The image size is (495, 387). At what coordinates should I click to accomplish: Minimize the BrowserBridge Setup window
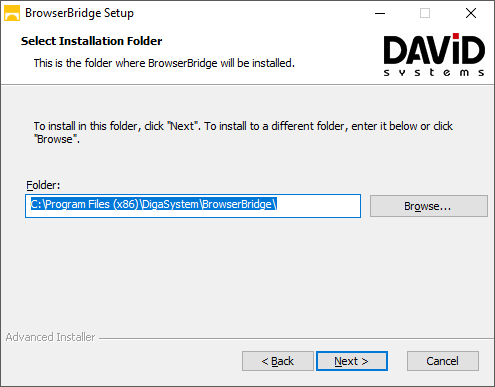point(380,13)
